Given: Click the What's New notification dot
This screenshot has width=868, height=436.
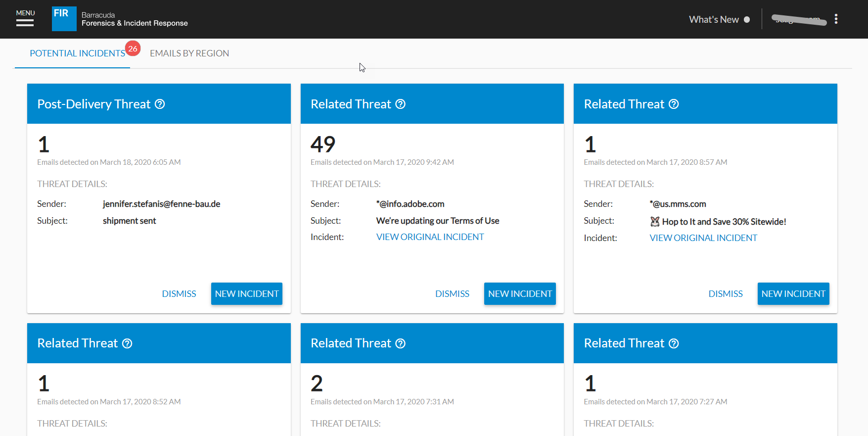Looking at the screenshot, I should (x=747, y=20).
